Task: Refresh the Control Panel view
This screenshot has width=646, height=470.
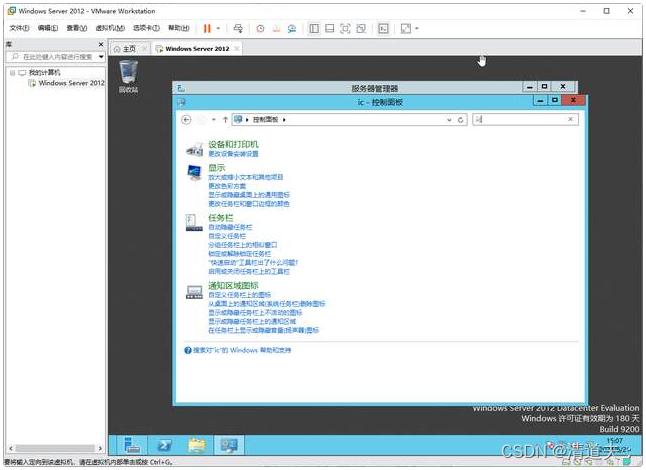Action: pyautogui.click(x=461, y=119)
